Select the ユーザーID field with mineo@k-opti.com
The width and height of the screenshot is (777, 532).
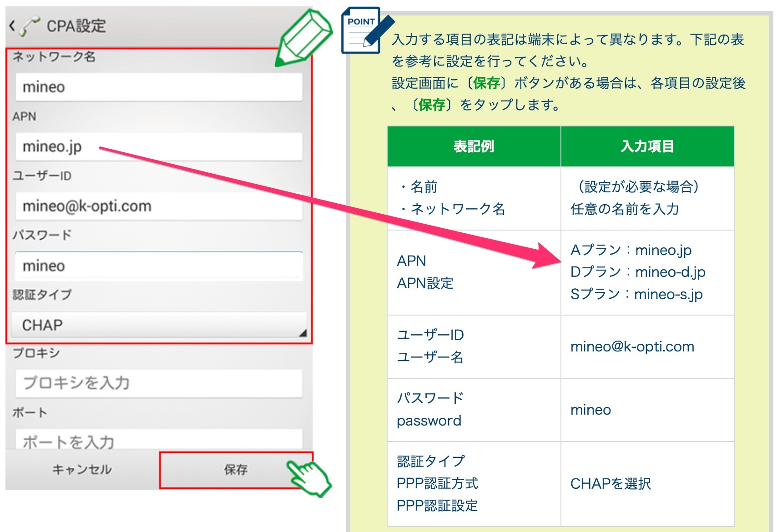click(x=158, y=206)
